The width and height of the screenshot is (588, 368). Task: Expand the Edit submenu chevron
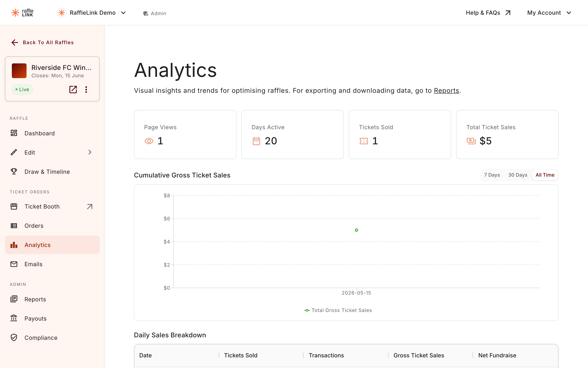(90, 152)
